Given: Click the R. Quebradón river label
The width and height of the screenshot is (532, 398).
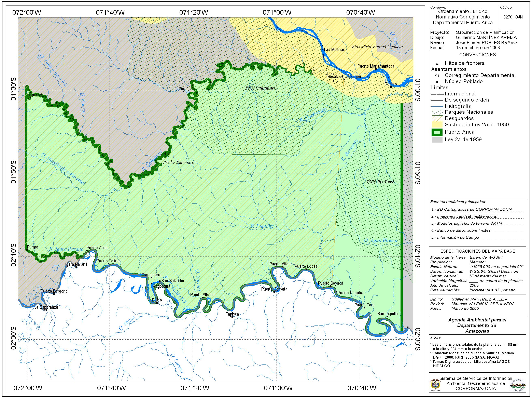Looking at the screenshot, I should [313, 115].
